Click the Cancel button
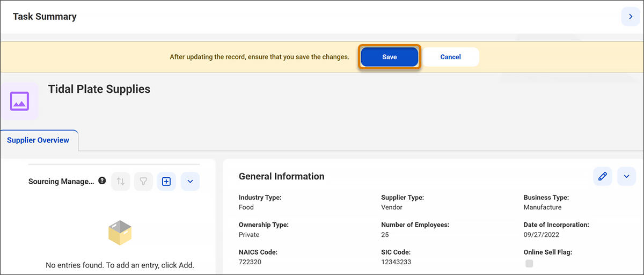This screenshot has height=275, width=644. click(450, 57)
